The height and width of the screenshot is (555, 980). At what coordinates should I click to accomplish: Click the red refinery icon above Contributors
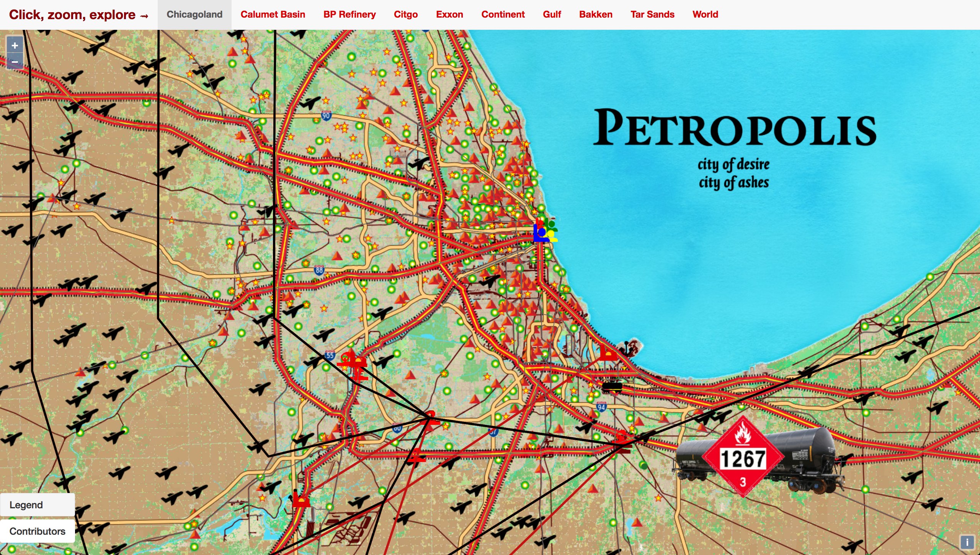point(301,499)
